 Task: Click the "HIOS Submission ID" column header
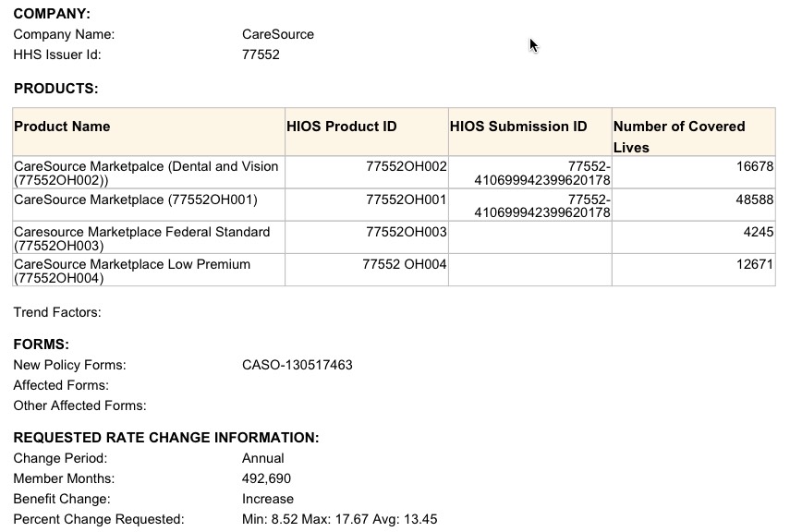(x=518, y=127)
